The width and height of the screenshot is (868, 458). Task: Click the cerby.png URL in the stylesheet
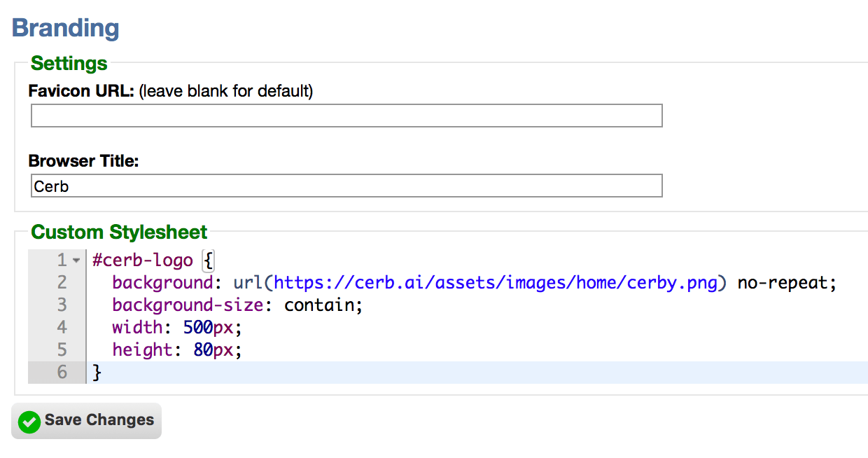click(496, 283)
